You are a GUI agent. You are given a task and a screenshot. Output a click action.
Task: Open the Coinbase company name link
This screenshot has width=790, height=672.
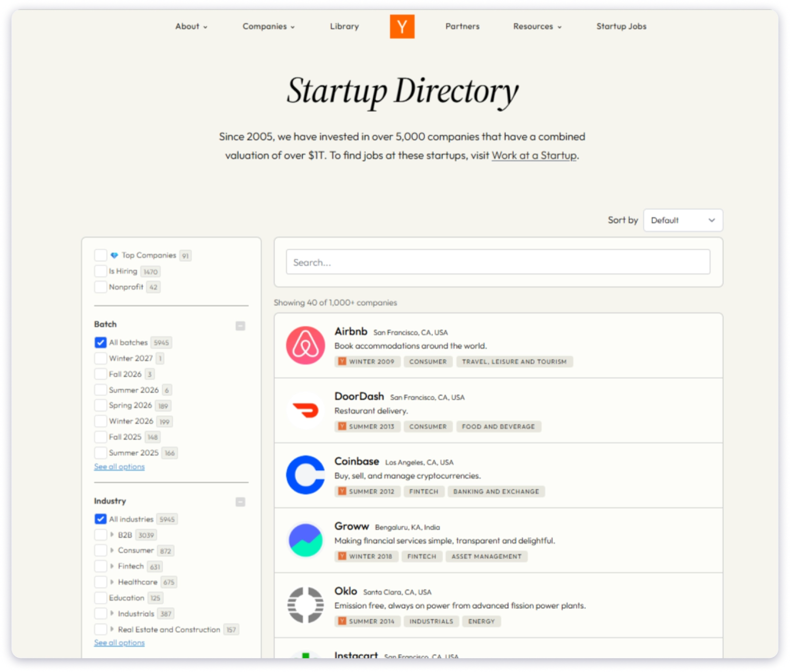pos(357,461)
